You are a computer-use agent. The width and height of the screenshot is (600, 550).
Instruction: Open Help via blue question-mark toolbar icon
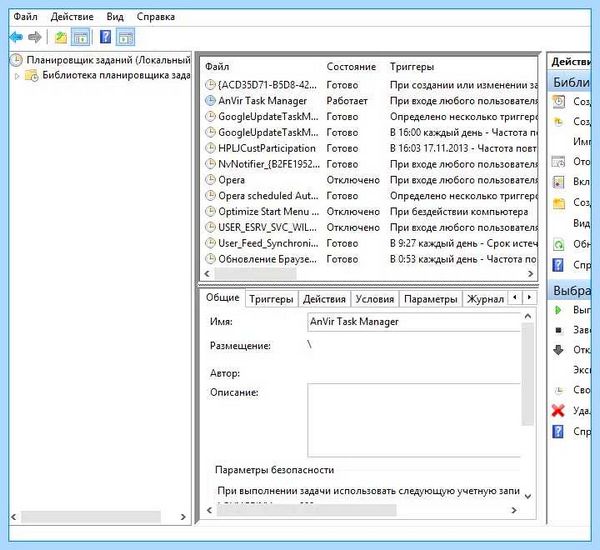point(105,37)
